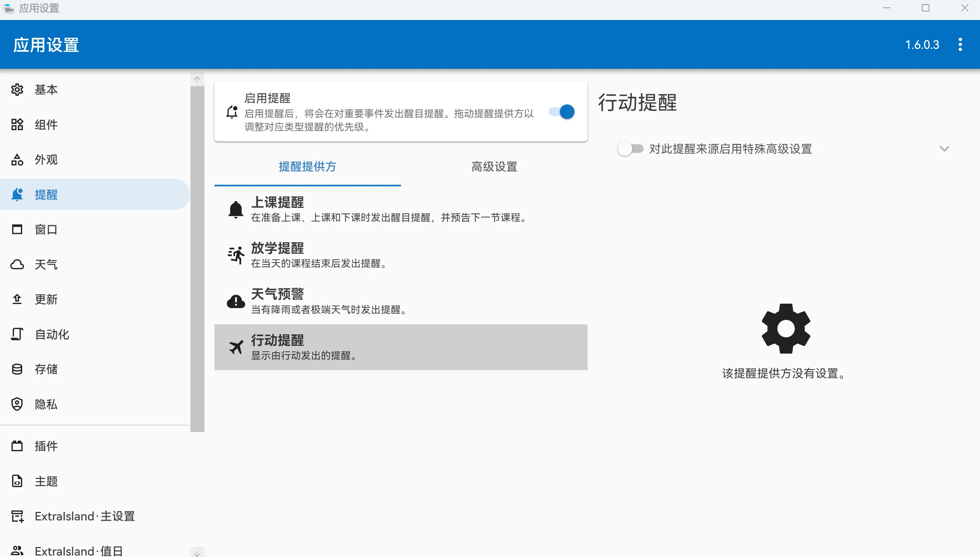Open the 存储 database icon
Image resolution: width=980 pixels, height=557 pixels.
17,369
